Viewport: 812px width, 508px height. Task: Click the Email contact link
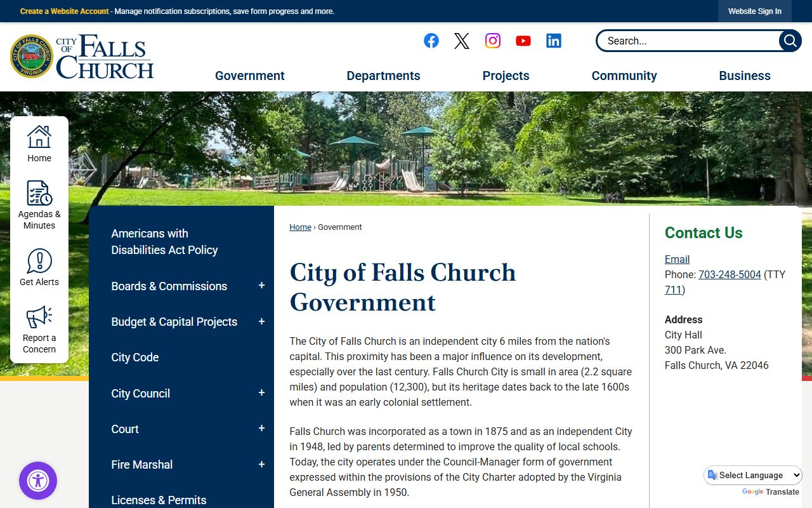coord(677,259)
